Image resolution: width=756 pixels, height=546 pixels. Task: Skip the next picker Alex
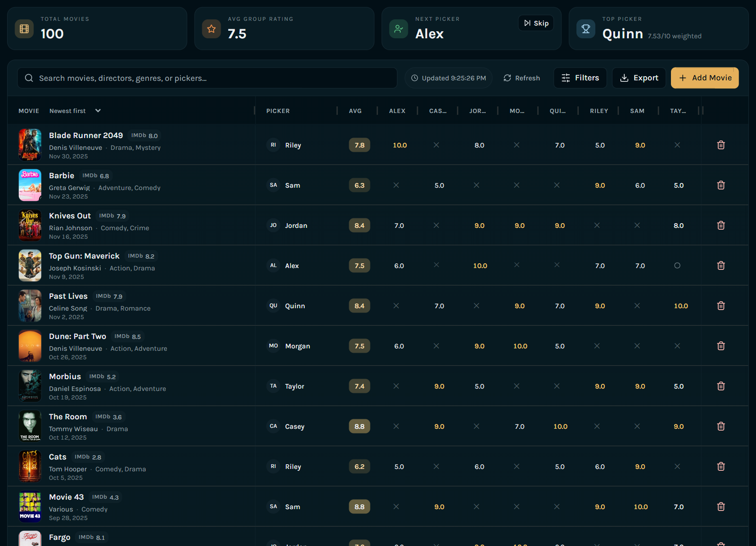click(536, 23)
